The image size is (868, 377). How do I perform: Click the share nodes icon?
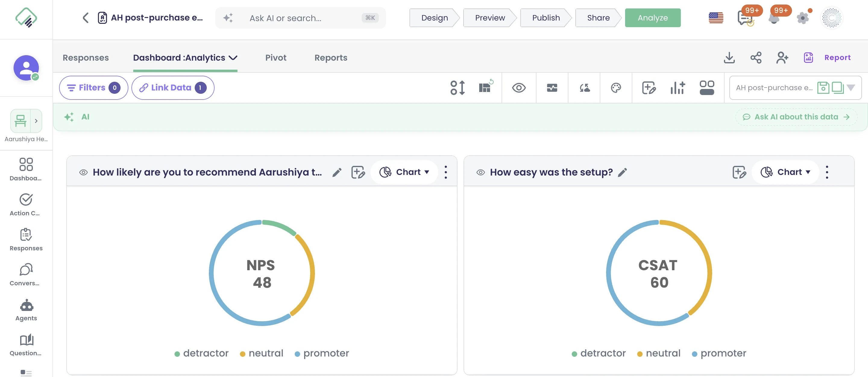point(756,58)
